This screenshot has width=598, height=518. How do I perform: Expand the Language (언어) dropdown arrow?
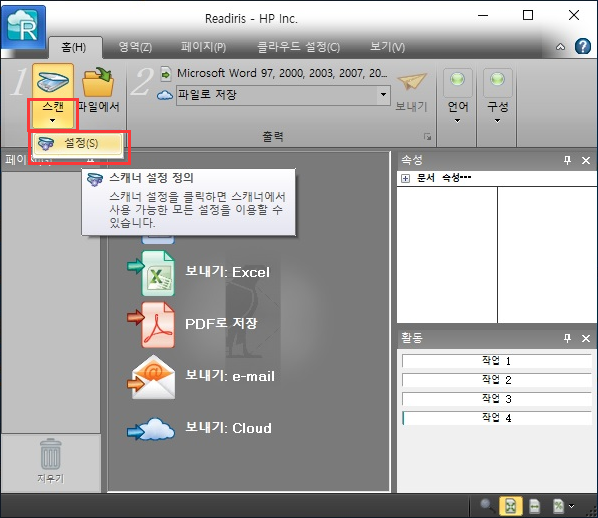point(457,121)
